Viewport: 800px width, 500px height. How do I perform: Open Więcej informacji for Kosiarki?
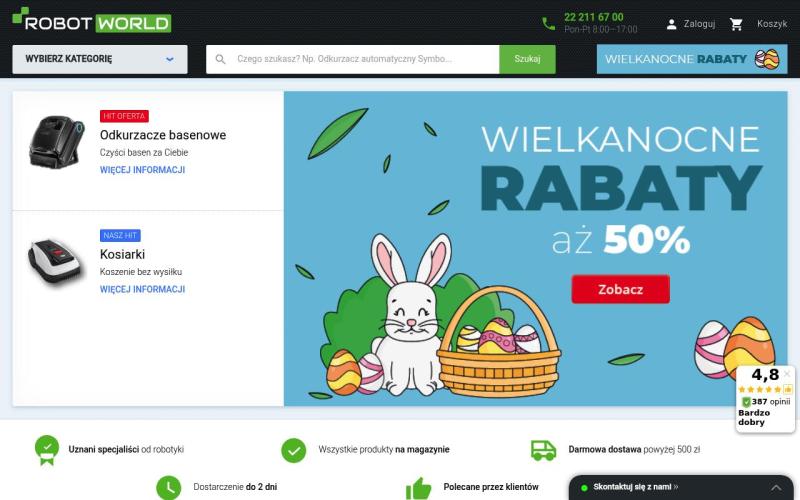142,289
